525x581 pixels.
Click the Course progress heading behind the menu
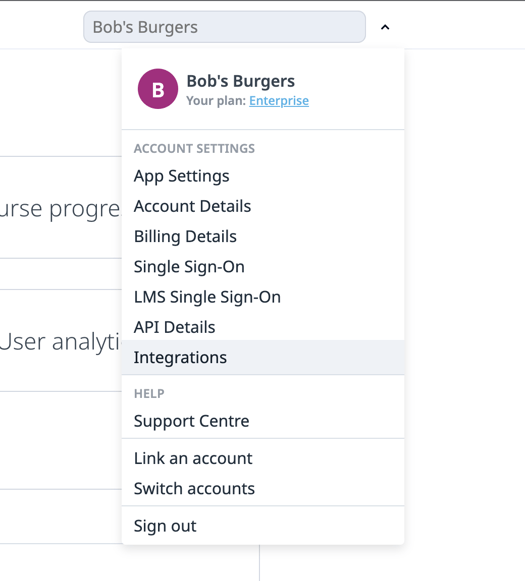(60, 209)
